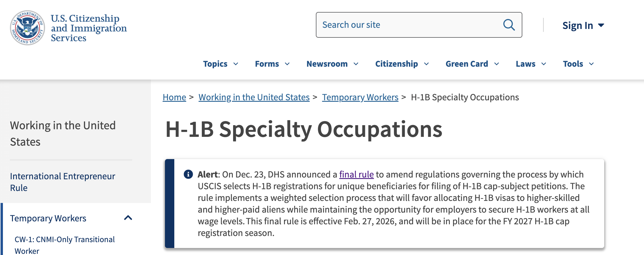Screen dimensions: 644x255
Task: Open Working in the United States breadcrumb
Action: pos(254,97)
